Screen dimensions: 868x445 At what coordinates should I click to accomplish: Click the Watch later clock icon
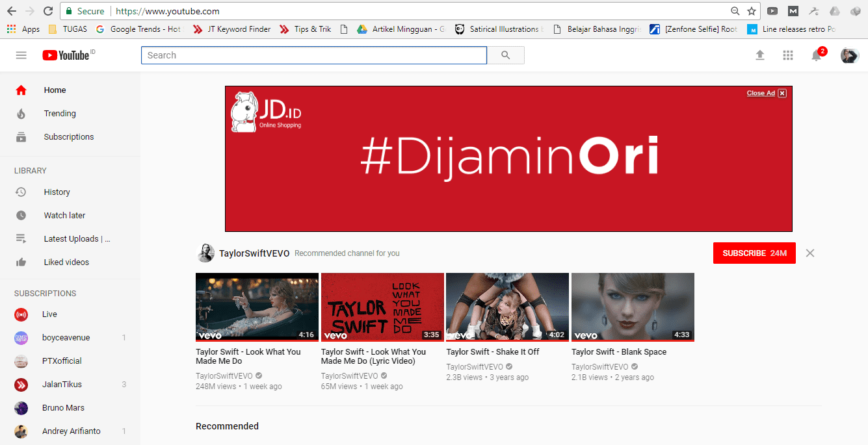(21, 216)
